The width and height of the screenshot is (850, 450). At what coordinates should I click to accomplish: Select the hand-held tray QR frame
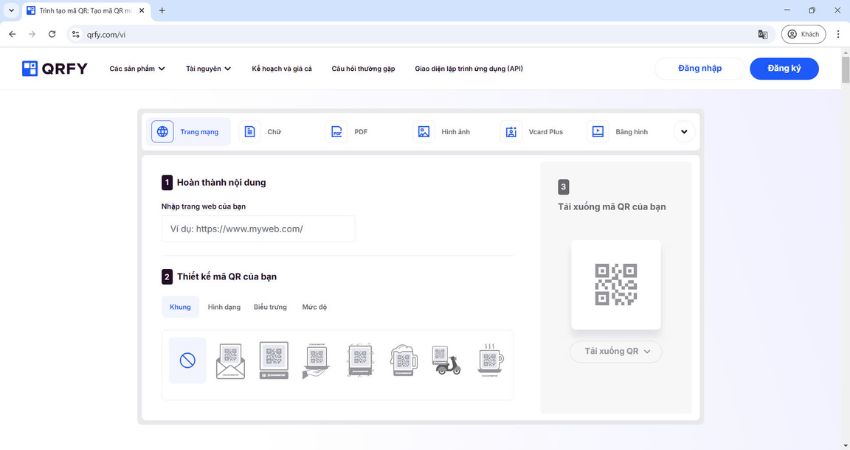coord(317,361)
